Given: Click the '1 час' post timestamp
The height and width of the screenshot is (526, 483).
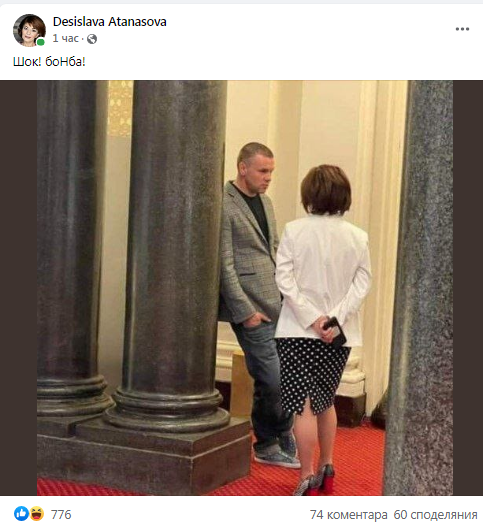Looking at the screenshot, I should coord(65,39).
